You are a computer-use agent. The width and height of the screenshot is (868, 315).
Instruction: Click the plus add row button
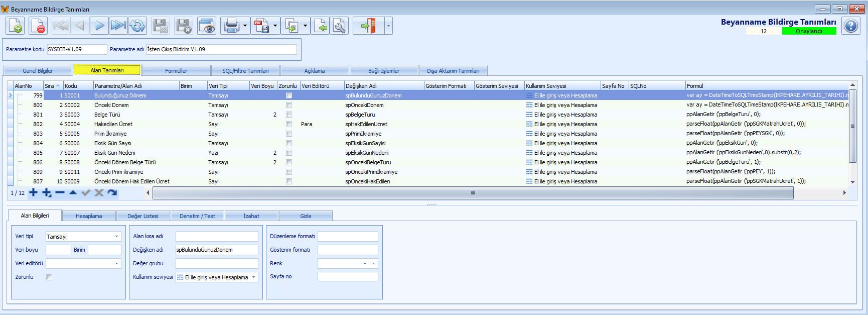[34, 192]
